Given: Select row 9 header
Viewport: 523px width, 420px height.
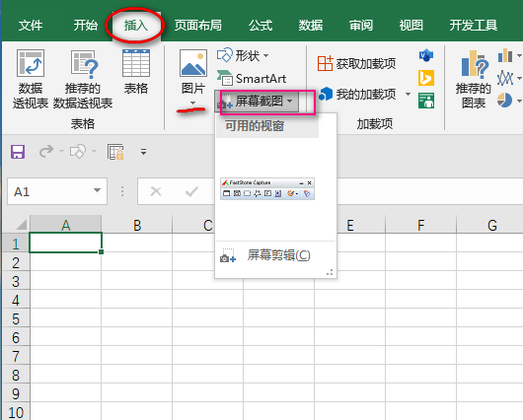Looking at the screenshot, I should click(x=16, y=393).
